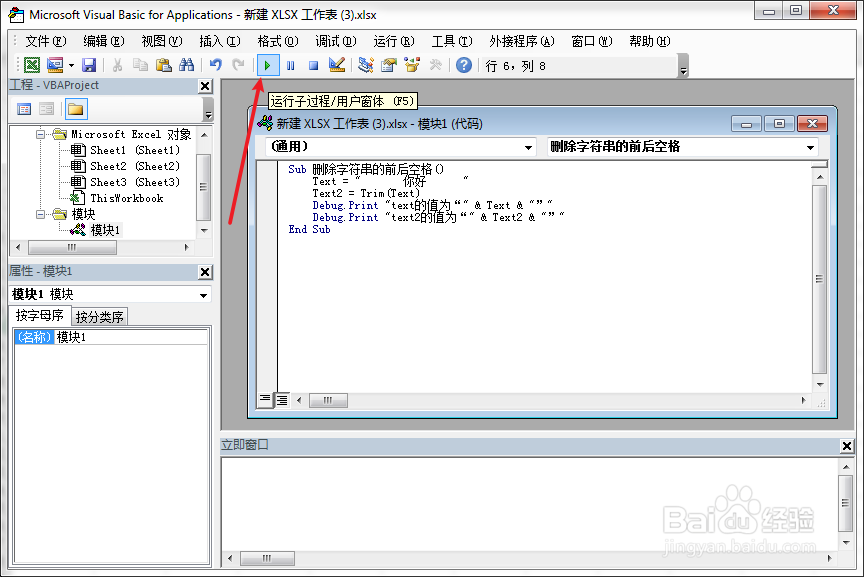This screenshot has height=577, width=864.
Task: Click the End Sub code line
Action: 309,229
